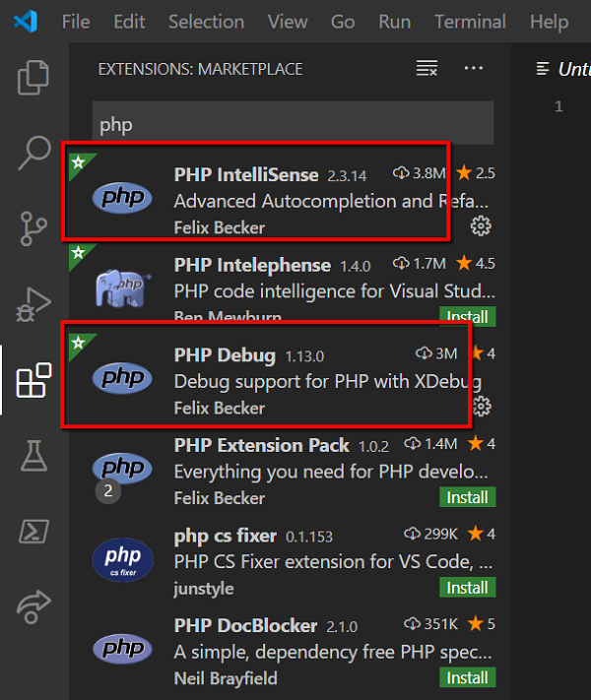Open the Edit menu
The image size is (591, 700).
point(130,22)
